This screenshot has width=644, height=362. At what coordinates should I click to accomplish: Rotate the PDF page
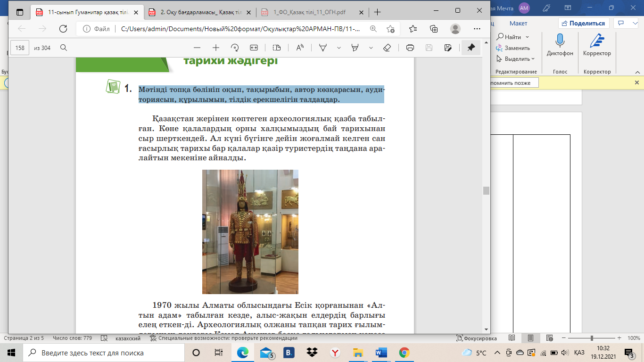click(x=235, y=48)
